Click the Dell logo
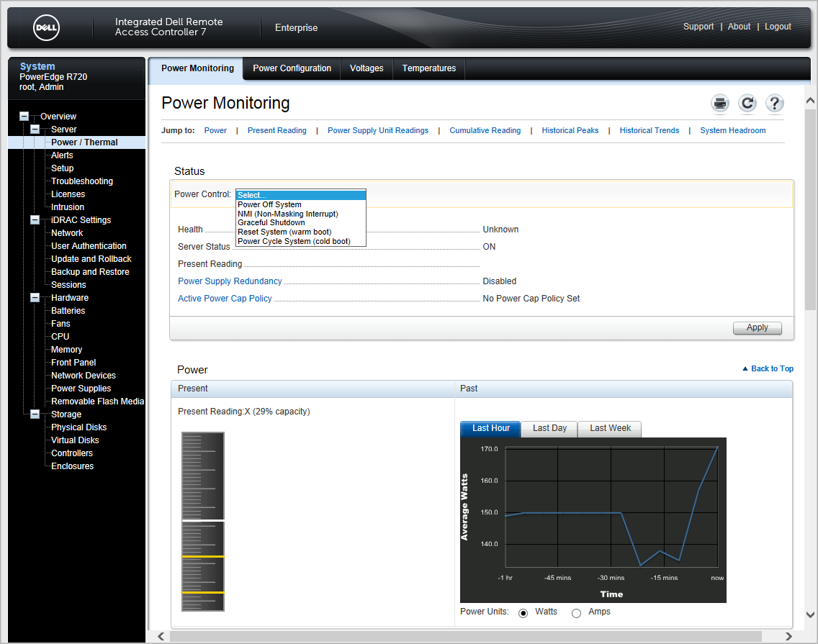 point(47,28)
